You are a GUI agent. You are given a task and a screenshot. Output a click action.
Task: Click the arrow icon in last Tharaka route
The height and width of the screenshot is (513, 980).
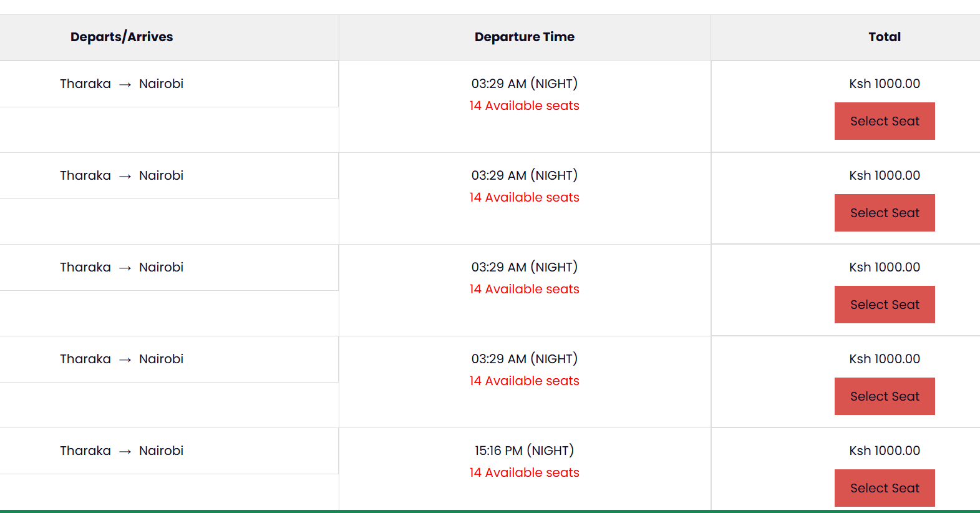tap(125, 451)
